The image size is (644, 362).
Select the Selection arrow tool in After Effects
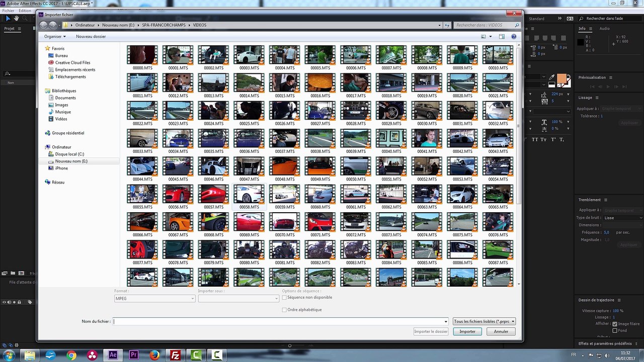[8, 18]
